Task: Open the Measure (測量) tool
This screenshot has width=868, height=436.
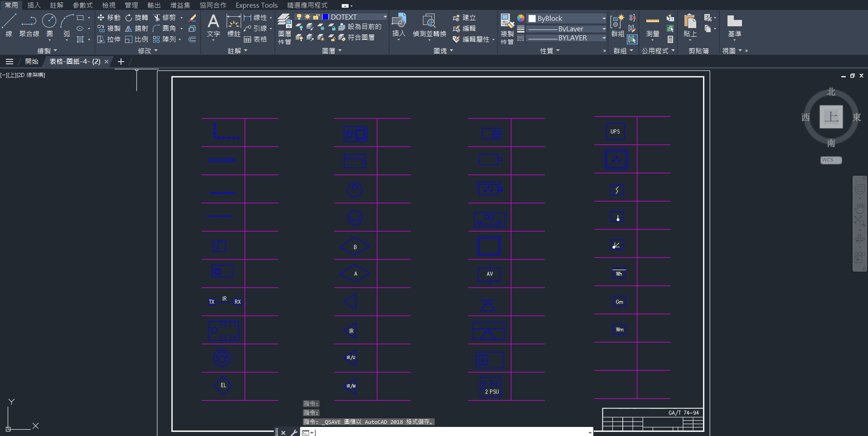Action: [652, 26]
